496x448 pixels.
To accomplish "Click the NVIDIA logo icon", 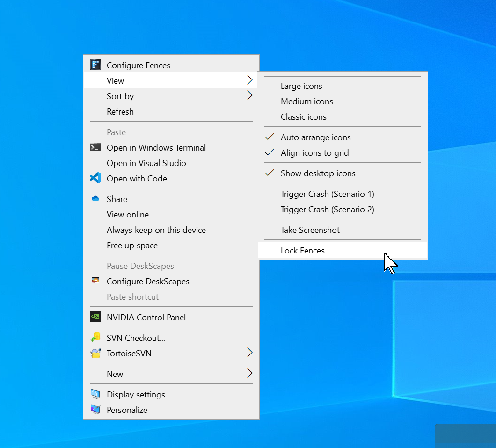I will click(x=95, y=317).
